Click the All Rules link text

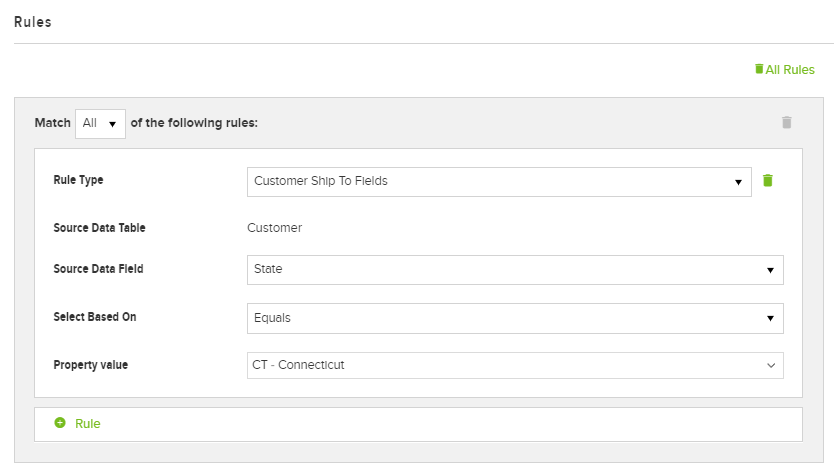[790, 70]
